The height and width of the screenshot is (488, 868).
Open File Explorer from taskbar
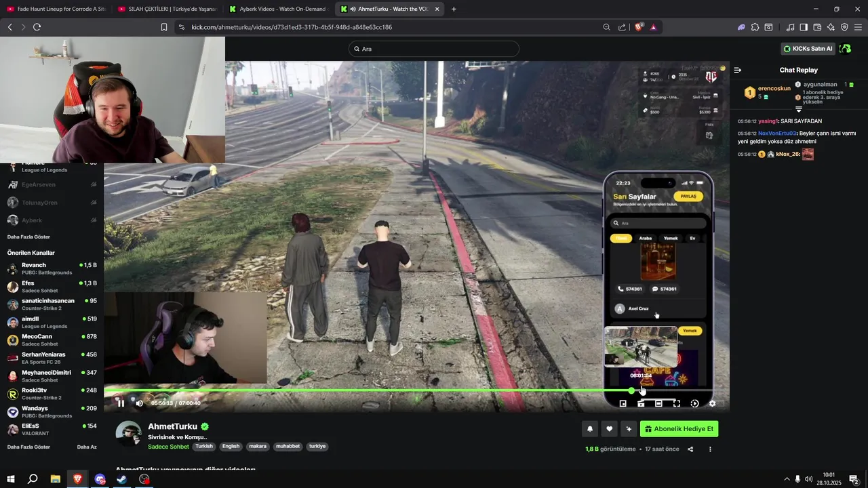click(55, 479)
